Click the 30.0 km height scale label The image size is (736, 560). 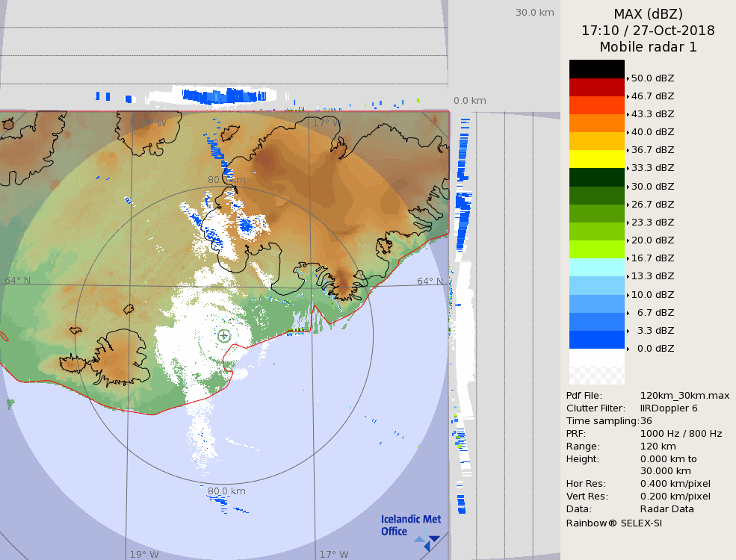pyautogui.click(x=534, y=12)
